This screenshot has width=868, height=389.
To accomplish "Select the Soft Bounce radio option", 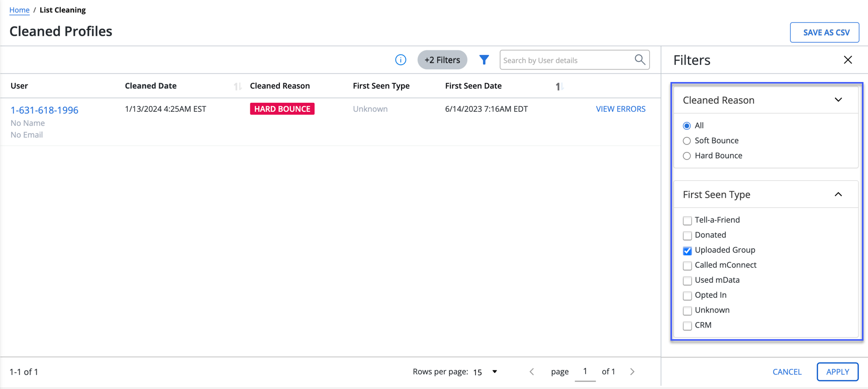I will click(687, 141).
